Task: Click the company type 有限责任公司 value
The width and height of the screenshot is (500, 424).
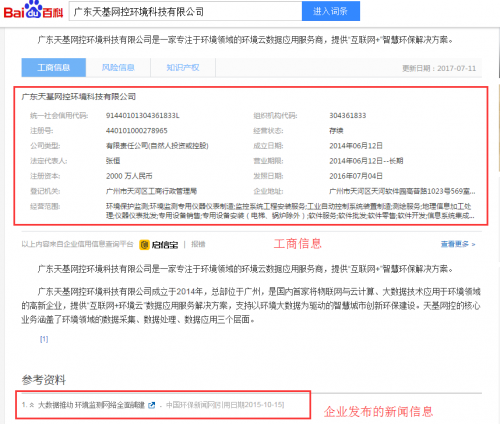Action: [157, 146]
